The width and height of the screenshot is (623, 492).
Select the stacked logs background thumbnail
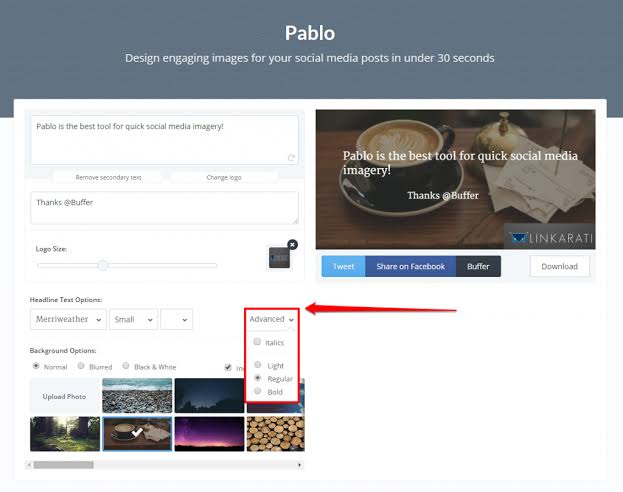coord(276,434)
